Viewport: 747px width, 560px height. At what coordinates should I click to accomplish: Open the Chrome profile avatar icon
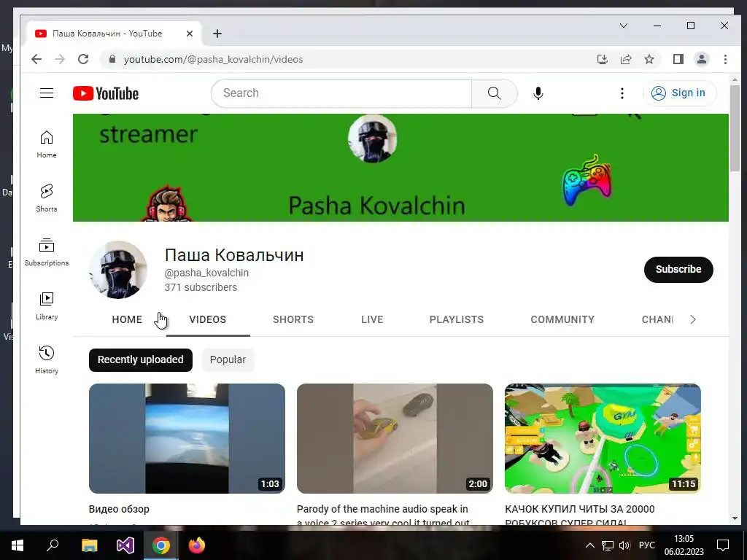(x=701, y=59)
